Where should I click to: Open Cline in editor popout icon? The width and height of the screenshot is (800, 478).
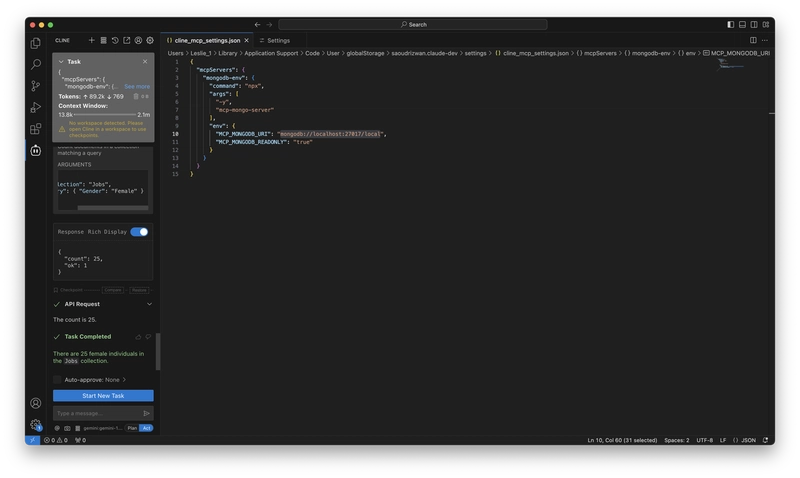pos(127,40)
